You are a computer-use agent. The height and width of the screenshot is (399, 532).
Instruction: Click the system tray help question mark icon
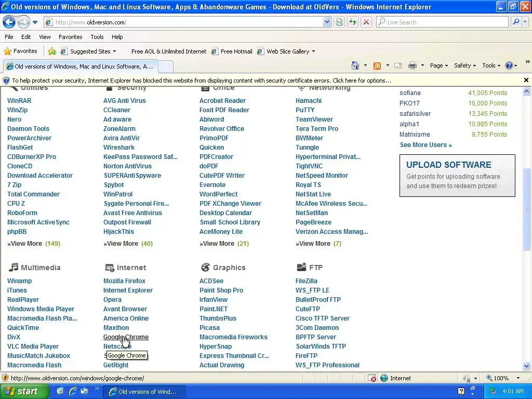[x=461, y=391]
